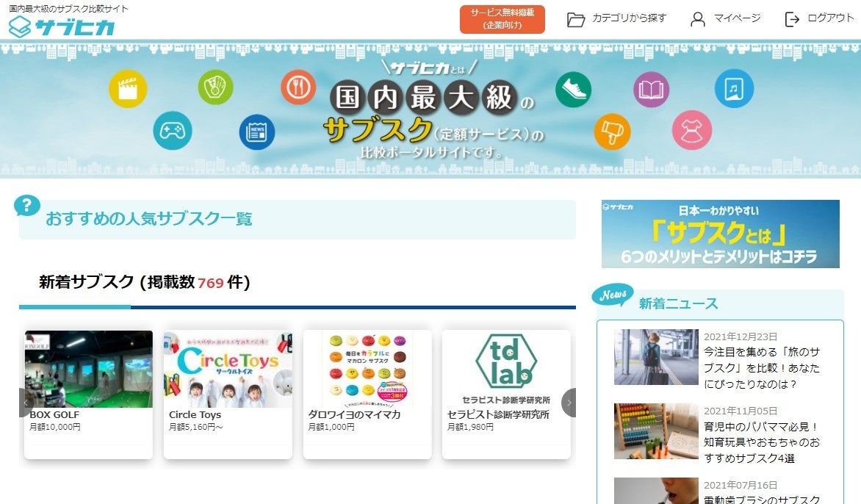Select the green baseball glove icon
Screen dimensions: 861x504
215,87
